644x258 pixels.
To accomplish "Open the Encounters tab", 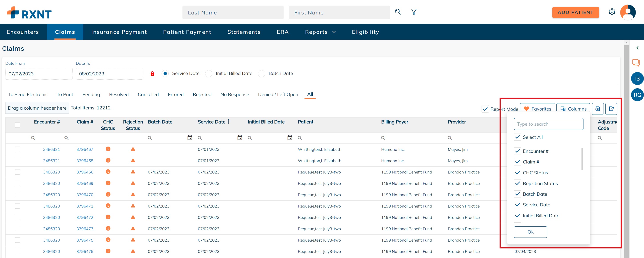I will (x=23, y=32).
